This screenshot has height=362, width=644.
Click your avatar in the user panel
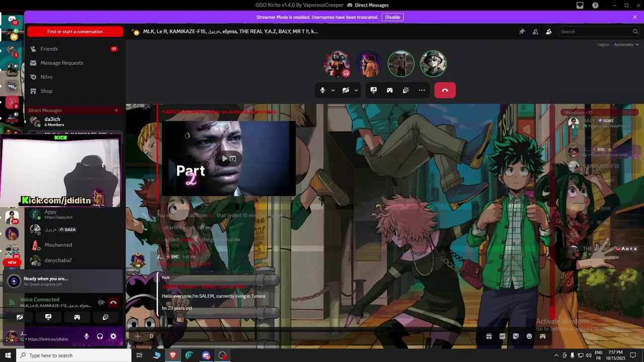point(12,336)
